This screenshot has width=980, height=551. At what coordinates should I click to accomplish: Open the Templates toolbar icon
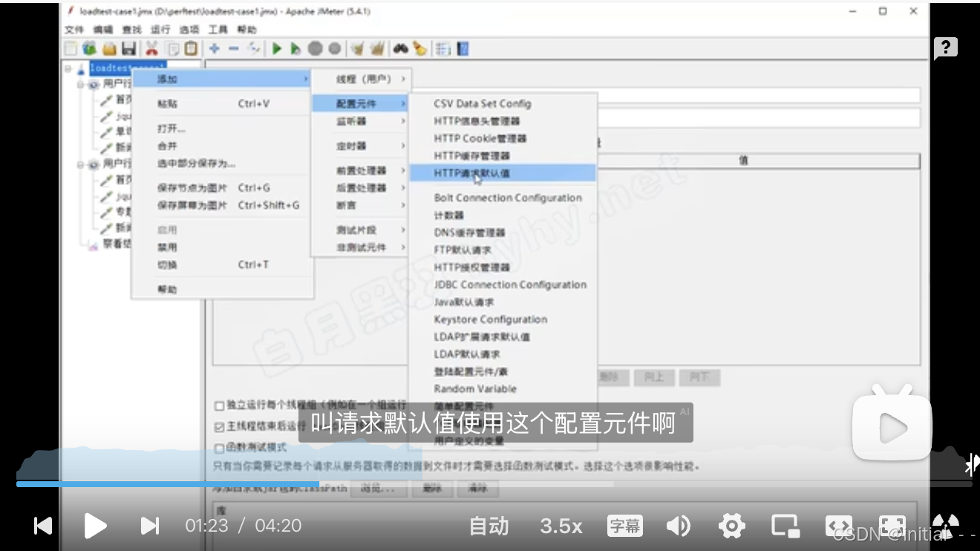(x=90, y=49)
